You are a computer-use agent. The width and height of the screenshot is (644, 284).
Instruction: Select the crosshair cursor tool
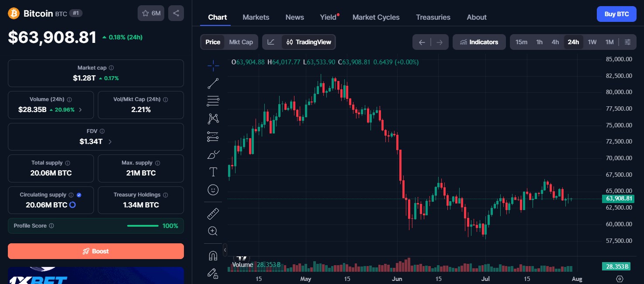(213, 66)
